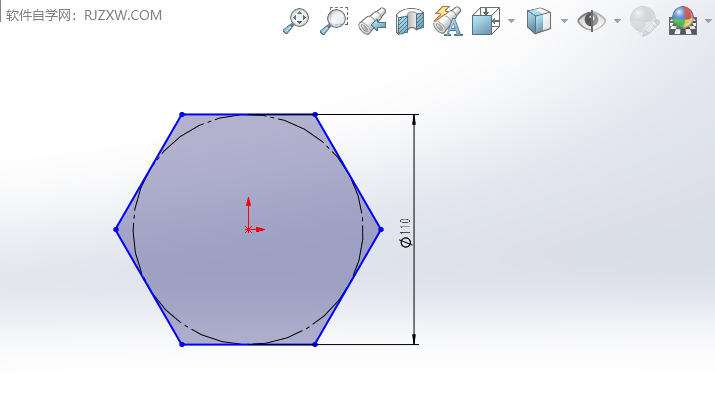Select the hexagon's leftmost vertex point

coord(116,229)
